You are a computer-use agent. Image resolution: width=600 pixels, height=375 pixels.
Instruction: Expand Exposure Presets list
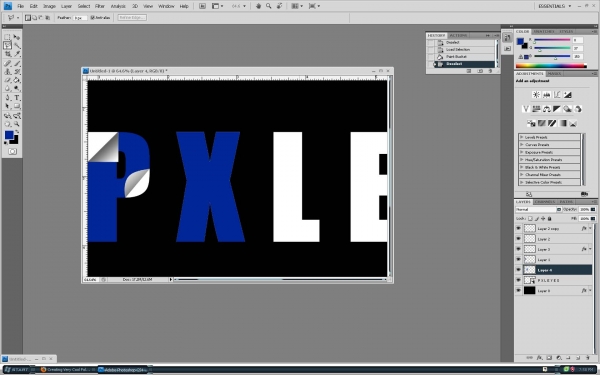click(x=521, y=152)
